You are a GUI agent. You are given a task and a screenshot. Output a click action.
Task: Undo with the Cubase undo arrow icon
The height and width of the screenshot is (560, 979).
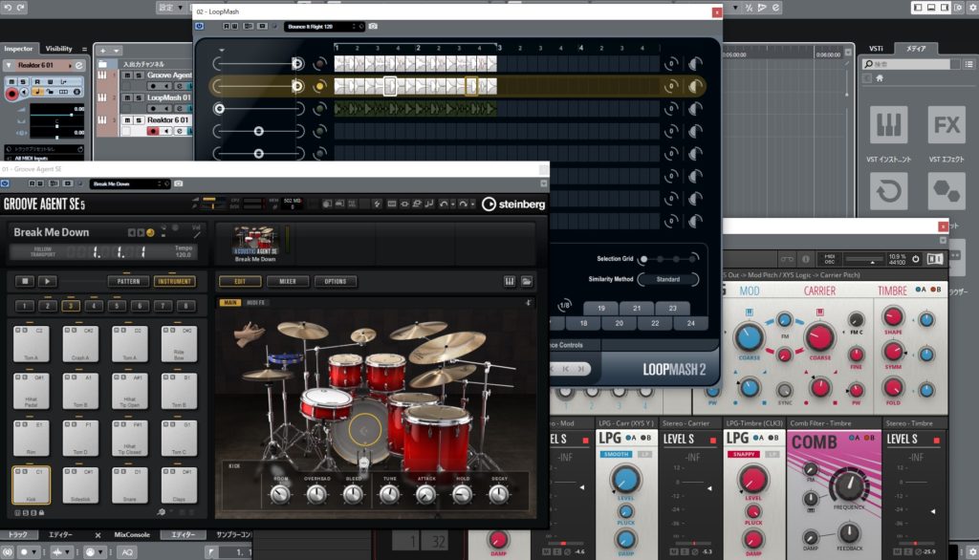pos(8,8)
